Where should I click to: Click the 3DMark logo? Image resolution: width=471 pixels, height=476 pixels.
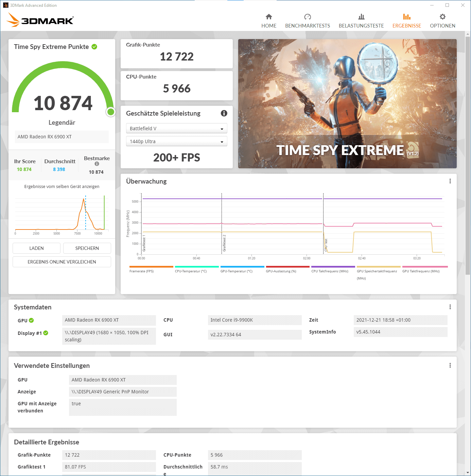[40, 20]
